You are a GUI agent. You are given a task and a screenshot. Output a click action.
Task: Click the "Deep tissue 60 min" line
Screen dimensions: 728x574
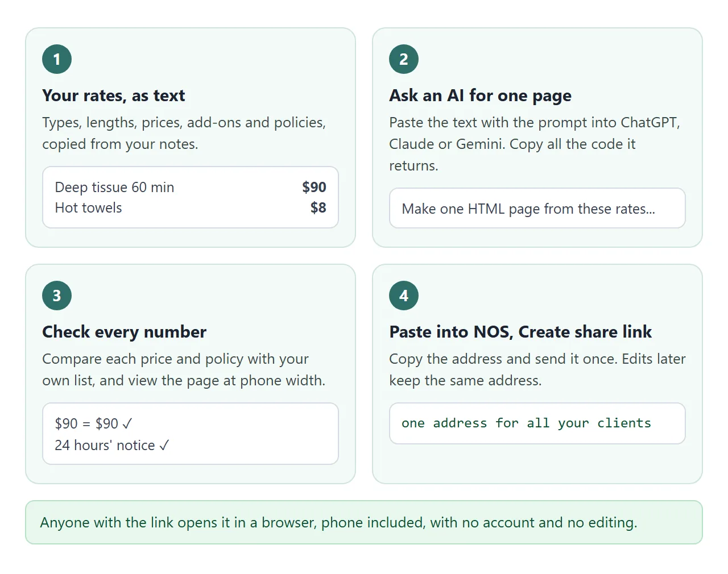pyautogui.click(x=114, y=187)
